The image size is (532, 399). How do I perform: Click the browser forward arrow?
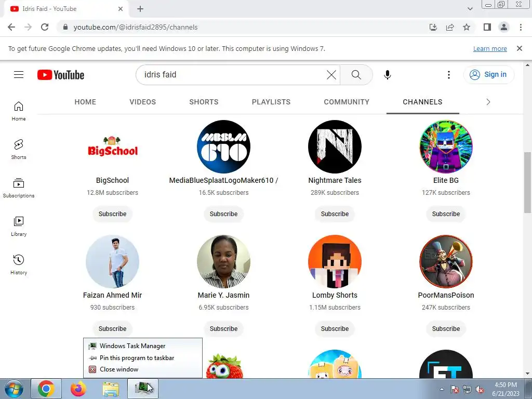tap(28, 27)
